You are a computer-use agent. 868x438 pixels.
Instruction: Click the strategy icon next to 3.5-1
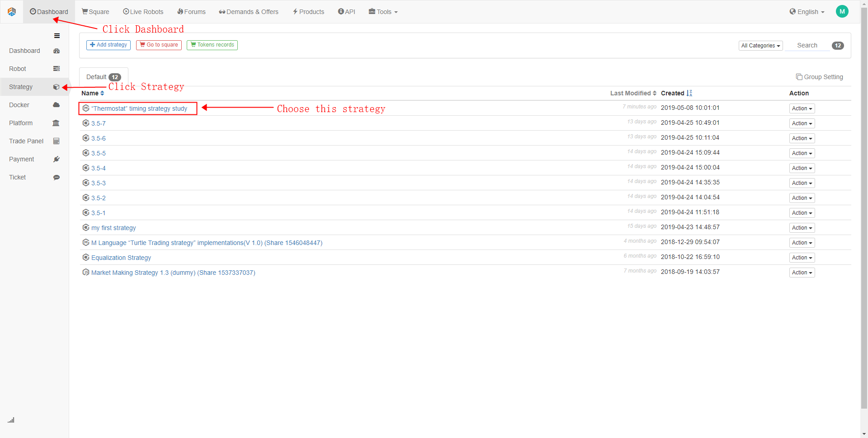(86, 212)
